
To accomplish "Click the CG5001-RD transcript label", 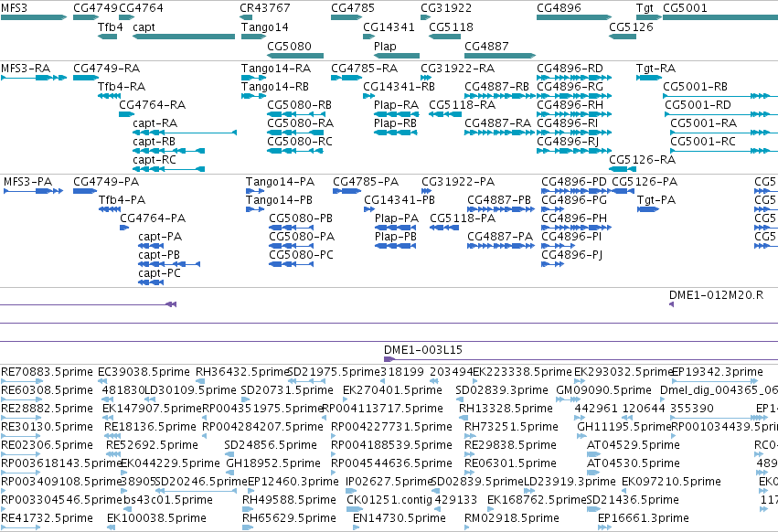I will tap(698, 105).
